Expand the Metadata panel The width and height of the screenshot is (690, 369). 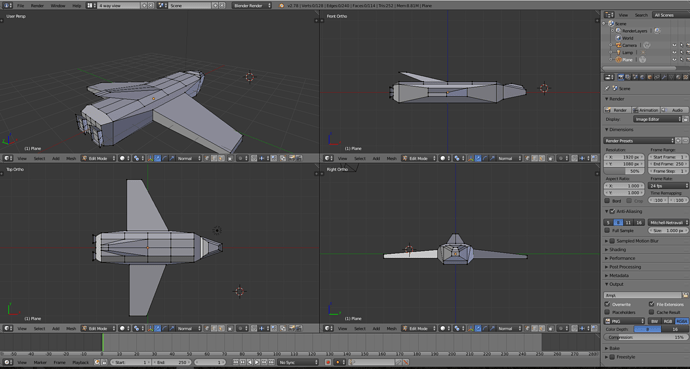pos(619,275)
